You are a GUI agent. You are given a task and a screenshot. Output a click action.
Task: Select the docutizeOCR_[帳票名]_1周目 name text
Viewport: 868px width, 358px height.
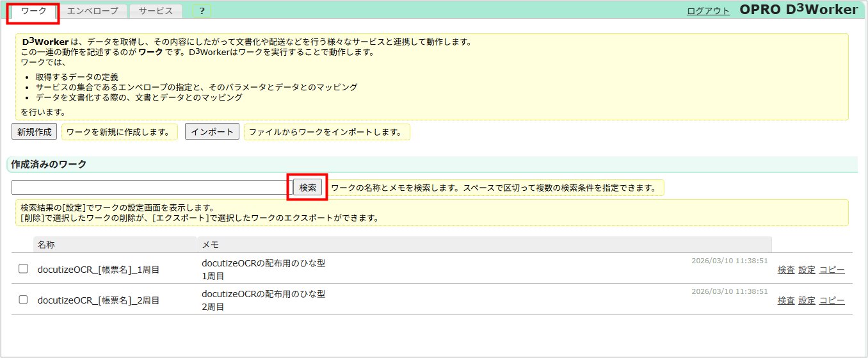coord(99,270)
